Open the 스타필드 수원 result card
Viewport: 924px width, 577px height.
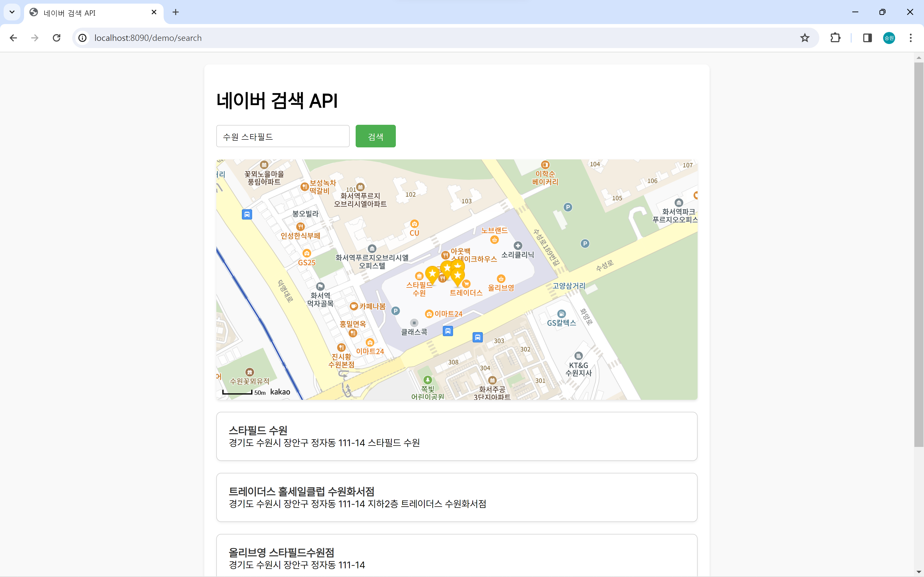pyautogui.click(x=457, y=436)
